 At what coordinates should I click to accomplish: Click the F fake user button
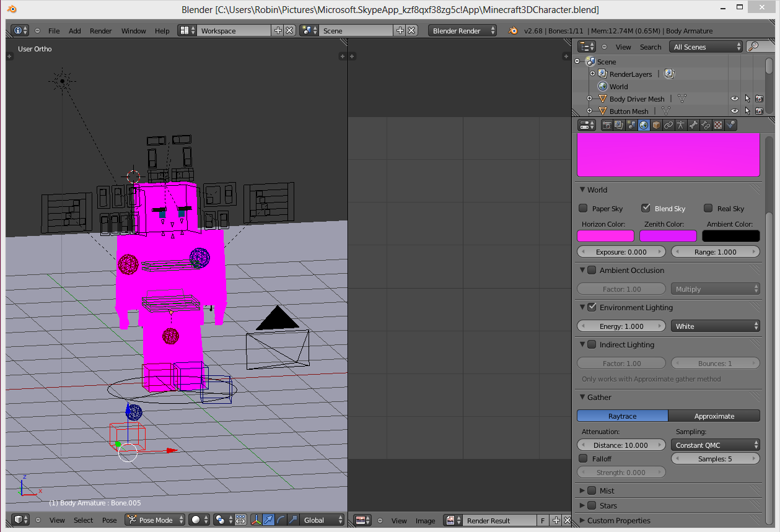point(543,520)
